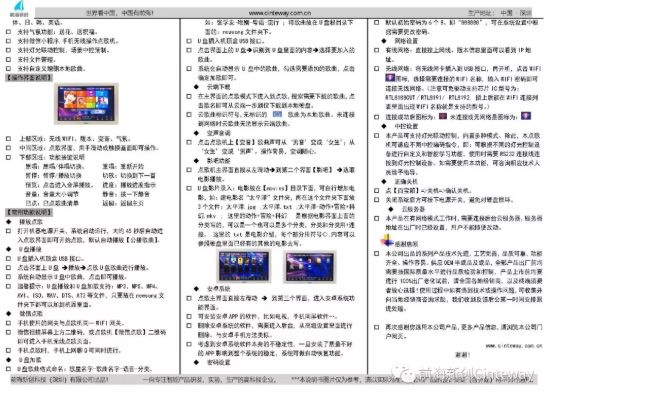Click the 中控设置 subsection heading
Viewport: 645px width, 399px height.
(406, 126)
